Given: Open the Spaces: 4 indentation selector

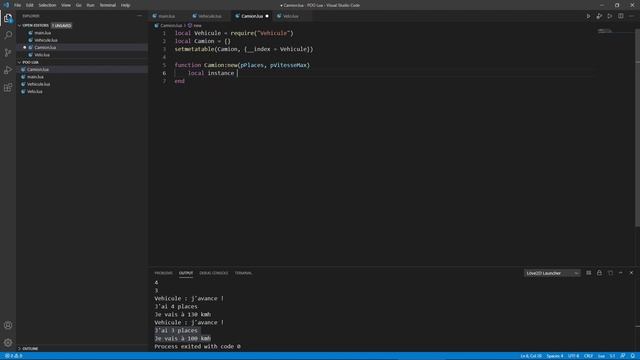Looking at the screenshot, I should click(555, 356).
